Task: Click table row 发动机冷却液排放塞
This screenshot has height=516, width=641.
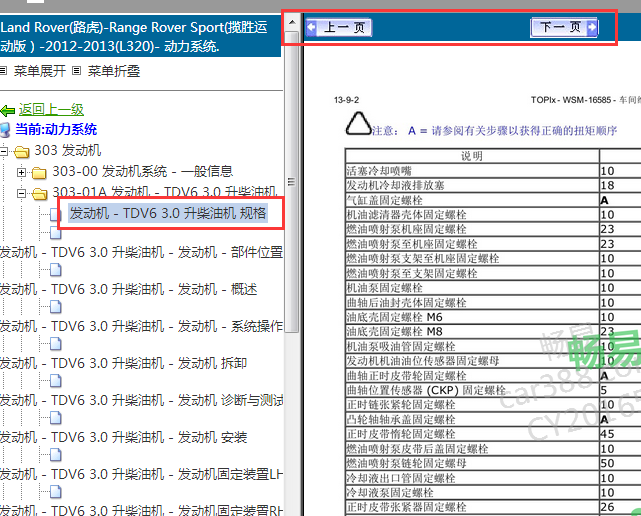Action: (472, 185)
